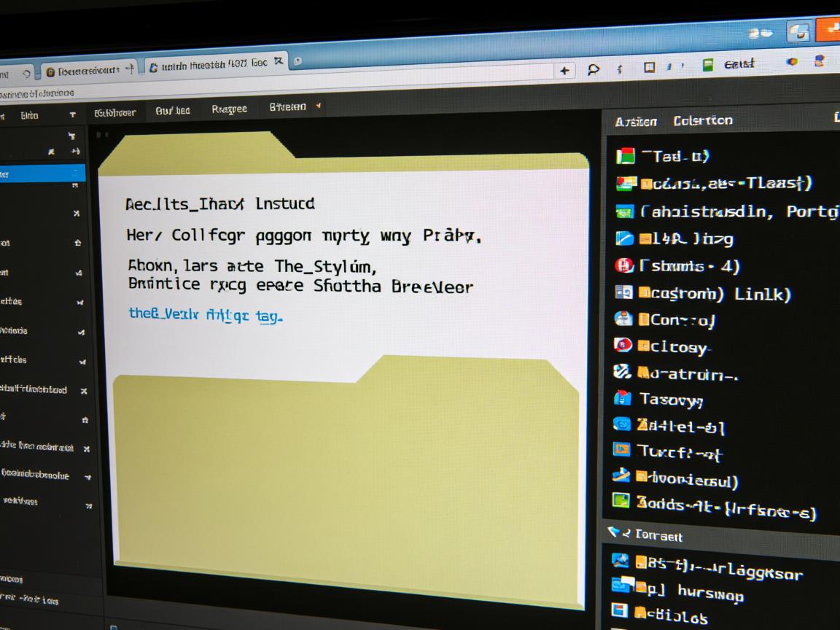This screenshot has height=630, width=840.
Task: Open the "Colsrtton" tab in right panel
Action: (702, 120)
